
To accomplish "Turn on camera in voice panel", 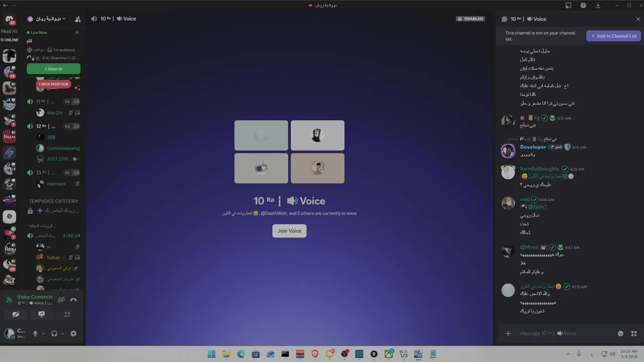I will [x=16, y=314].
